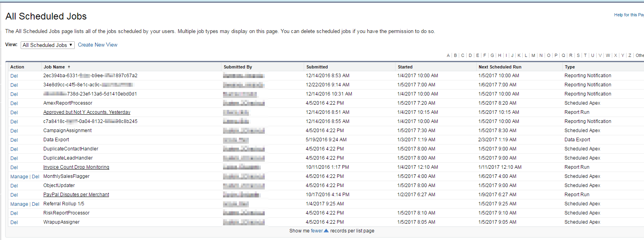Screen dimensions: 644x240
Task: Filter jobs by letter W
Action: click(608, 56)
